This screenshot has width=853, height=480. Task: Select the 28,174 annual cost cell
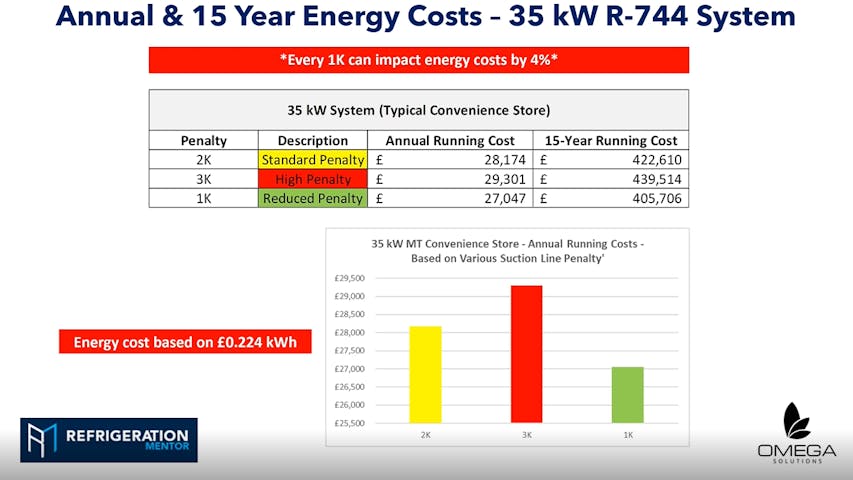pos(450,160)
